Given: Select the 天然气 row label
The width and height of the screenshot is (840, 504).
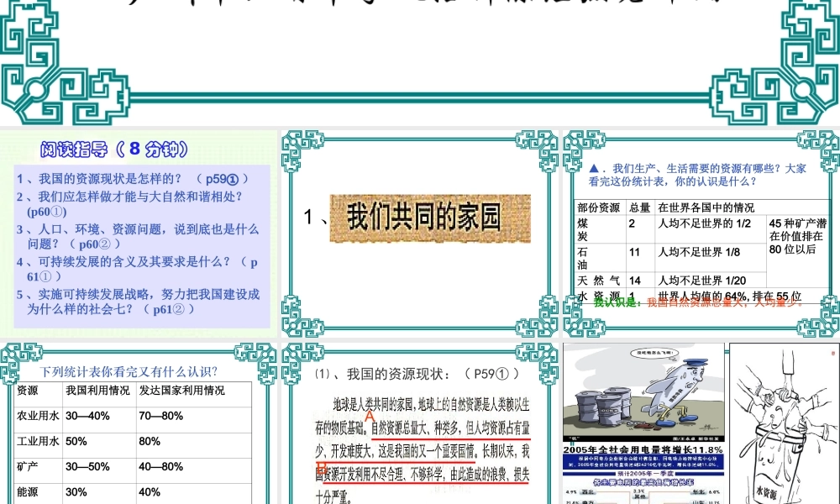Looking at the screenshot, I should (x=598, y=280).
